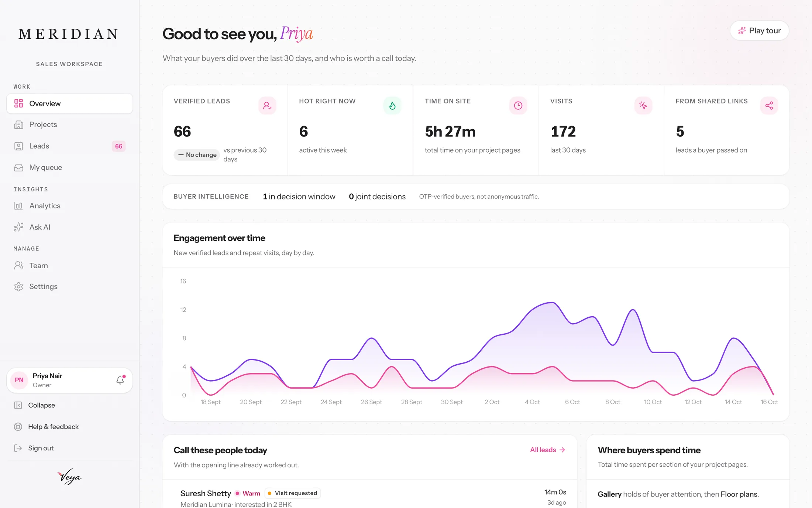Click the 5h 27m time value
This screenshot has height=508, width=812.
tap(450, 132)
